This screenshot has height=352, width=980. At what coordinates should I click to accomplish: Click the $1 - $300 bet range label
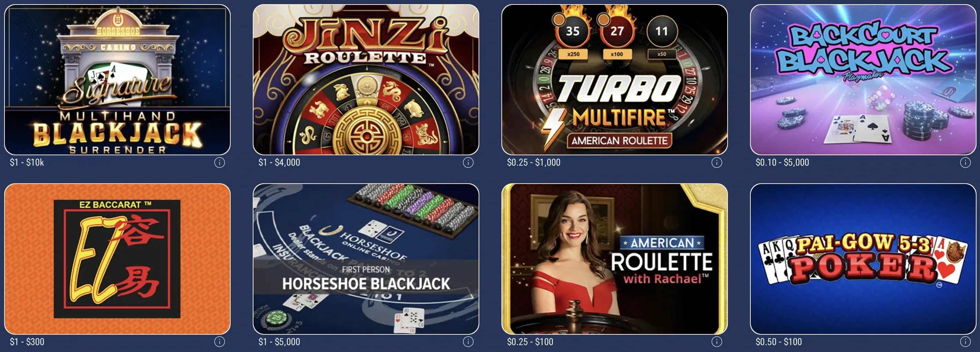(27, 342)
